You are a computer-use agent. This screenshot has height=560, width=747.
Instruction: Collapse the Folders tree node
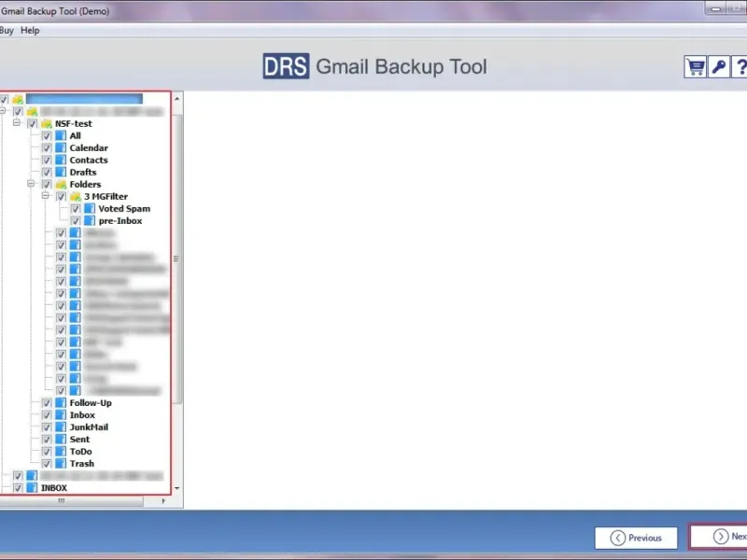tap(31, 183)
